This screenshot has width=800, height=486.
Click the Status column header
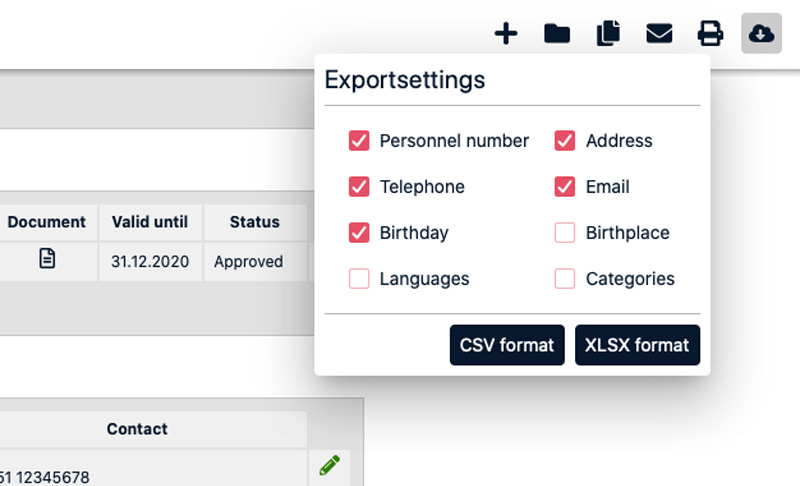click(x=254, y=222)
